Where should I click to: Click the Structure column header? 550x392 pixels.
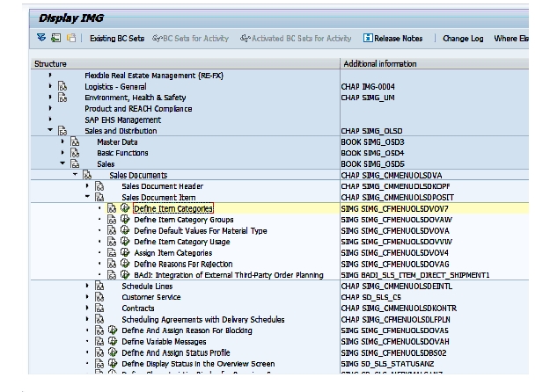tap(185, 64)
